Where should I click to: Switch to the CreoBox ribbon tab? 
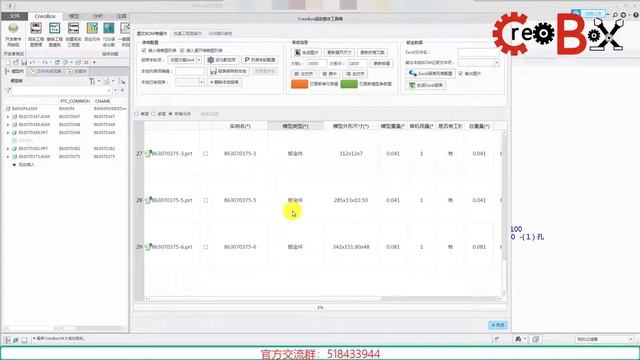click(x=45, y=16)
